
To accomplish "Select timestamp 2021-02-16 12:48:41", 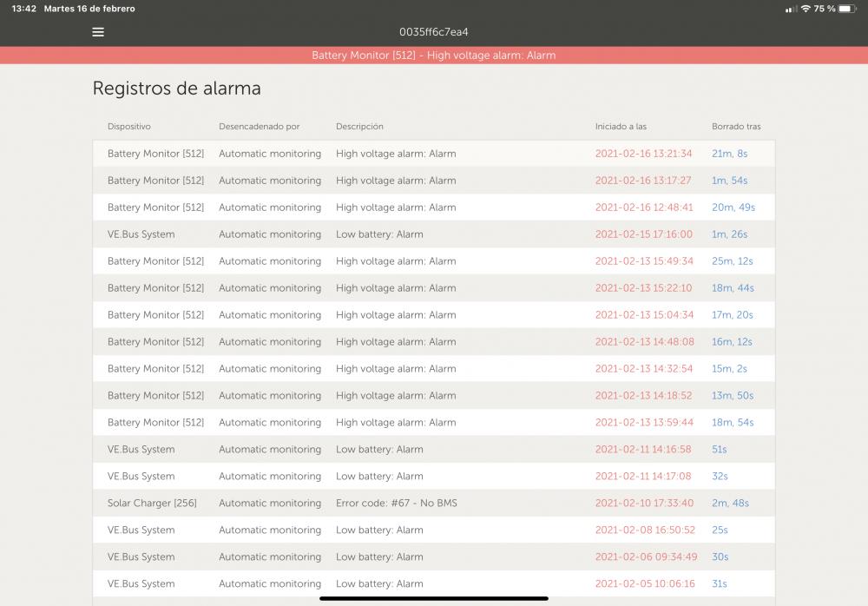I will click(x=644, y=207).
